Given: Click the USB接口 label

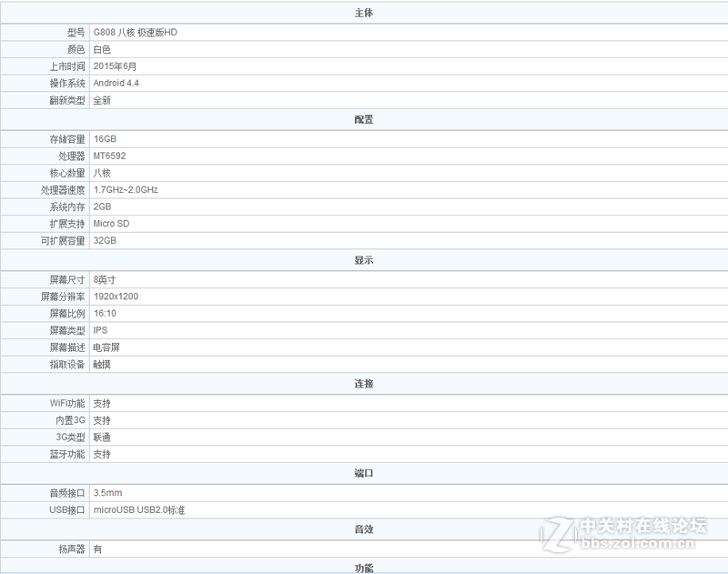Looking at the screenshot, I should (x=67, y=510).
